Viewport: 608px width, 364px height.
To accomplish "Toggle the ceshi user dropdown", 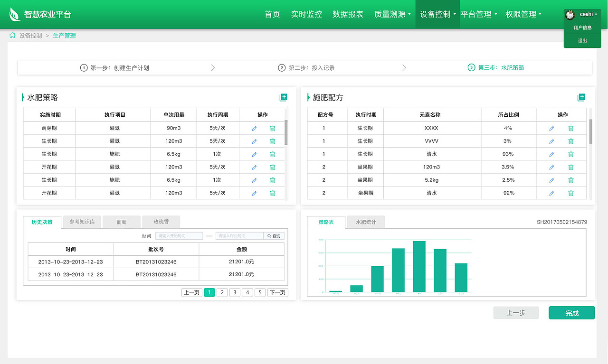I will click(589, 14).
